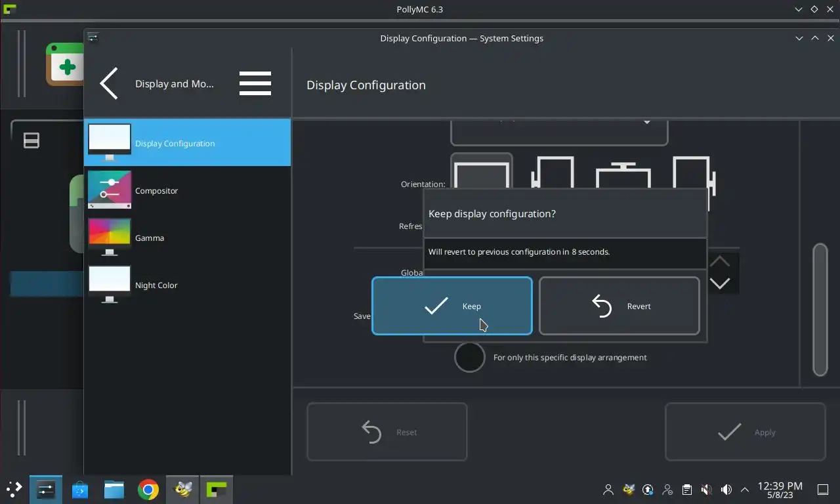The image size is (840, 504).
Task: Select 'For only this specific display arrangement'
Action: tap(470, 357)
